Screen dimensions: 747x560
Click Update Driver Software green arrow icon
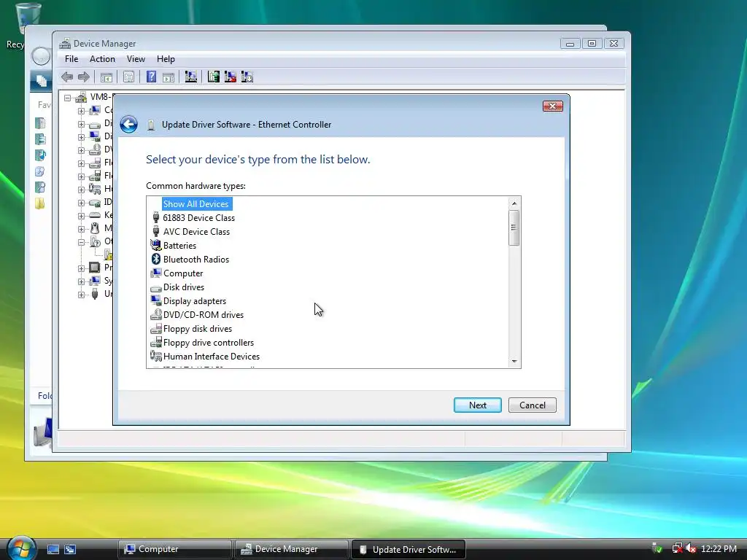214,77
